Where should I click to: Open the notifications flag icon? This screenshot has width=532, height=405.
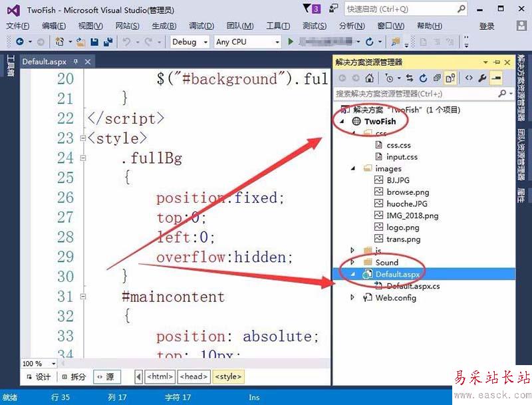click(307, 8)
